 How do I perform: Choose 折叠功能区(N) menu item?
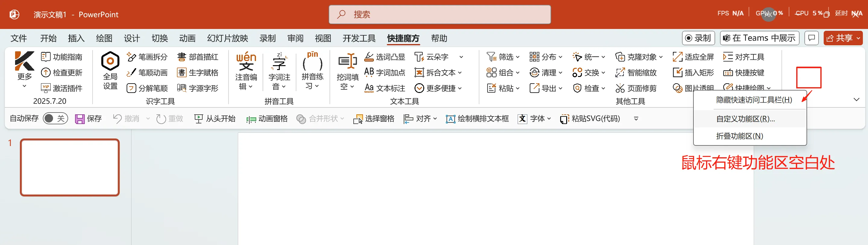click(750, 136)
